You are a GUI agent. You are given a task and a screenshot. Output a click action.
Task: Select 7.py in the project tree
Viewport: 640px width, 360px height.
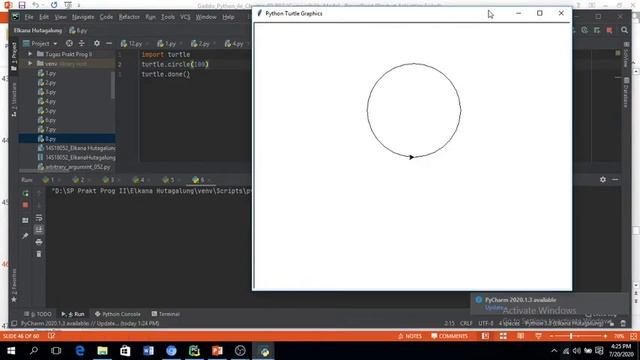point(47,129)
